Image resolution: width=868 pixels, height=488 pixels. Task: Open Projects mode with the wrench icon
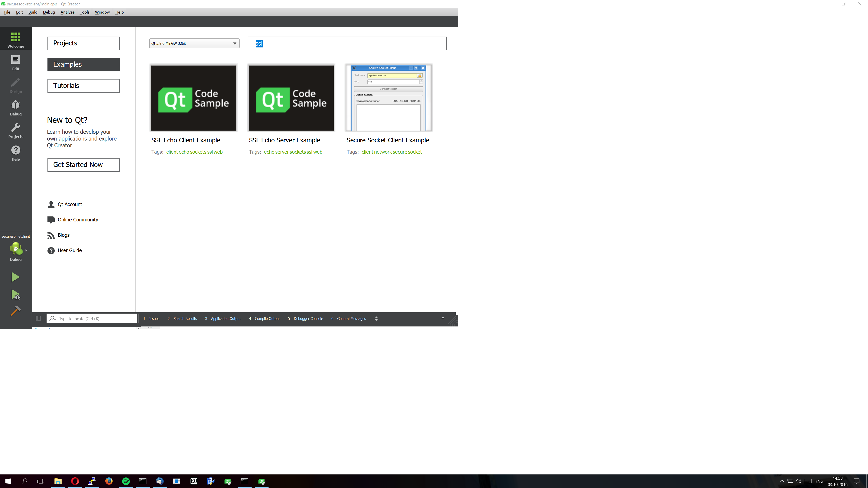tap(16, 131)
